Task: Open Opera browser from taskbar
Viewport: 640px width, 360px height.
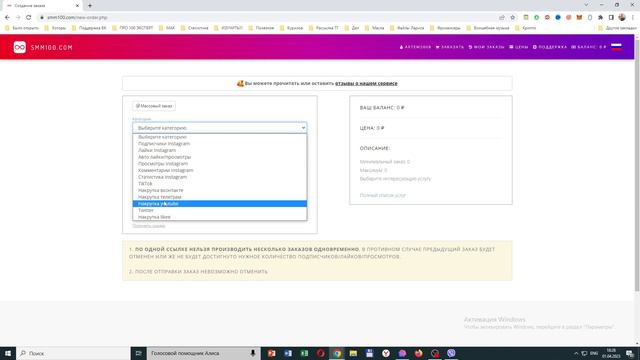Action: pos(320,353)
